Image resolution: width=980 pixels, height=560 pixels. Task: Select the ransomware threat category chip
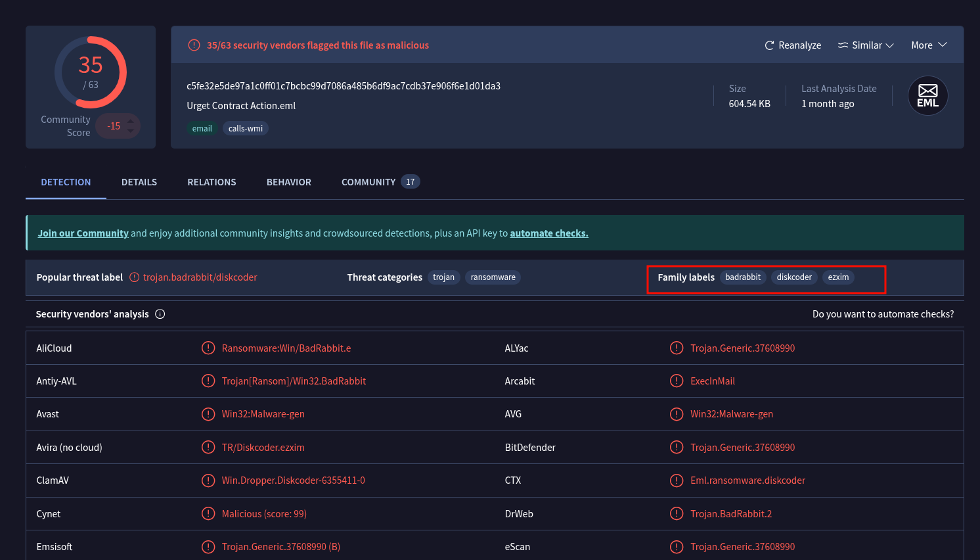(x=493, y=277)
